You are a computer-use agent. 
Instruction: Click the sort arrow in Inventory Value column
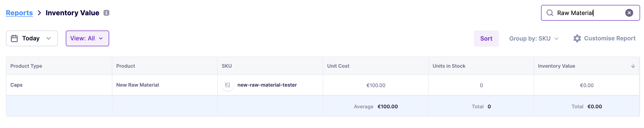[x=633, y=66]
